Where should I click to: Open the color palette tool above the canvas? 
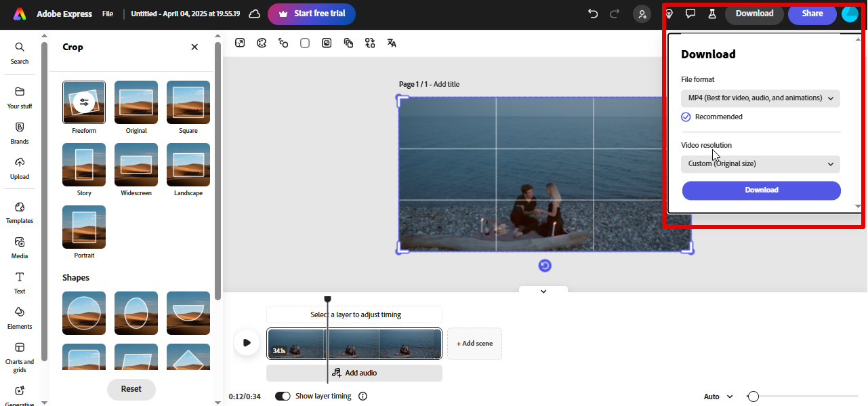(x=262, y=43)
